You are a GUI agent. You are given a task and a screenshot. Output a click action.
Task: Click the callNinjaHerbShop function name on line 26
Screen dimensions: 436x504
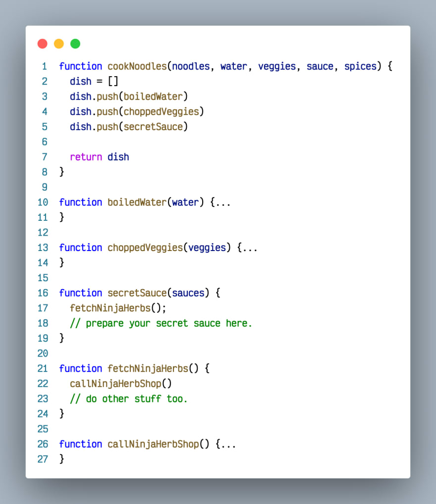(x=153, y=444)
